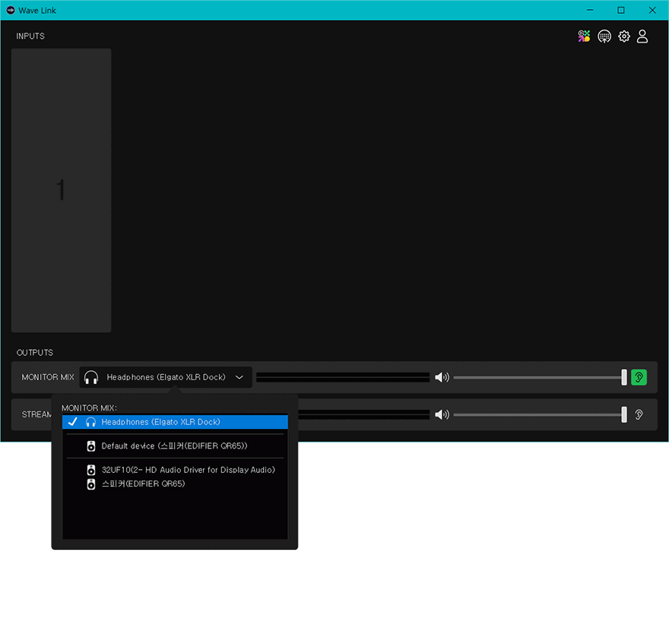The height and width of the screenshot is (644, 669).
Task: Click the speaker icon beside Default device
Action: click(91, 446)
